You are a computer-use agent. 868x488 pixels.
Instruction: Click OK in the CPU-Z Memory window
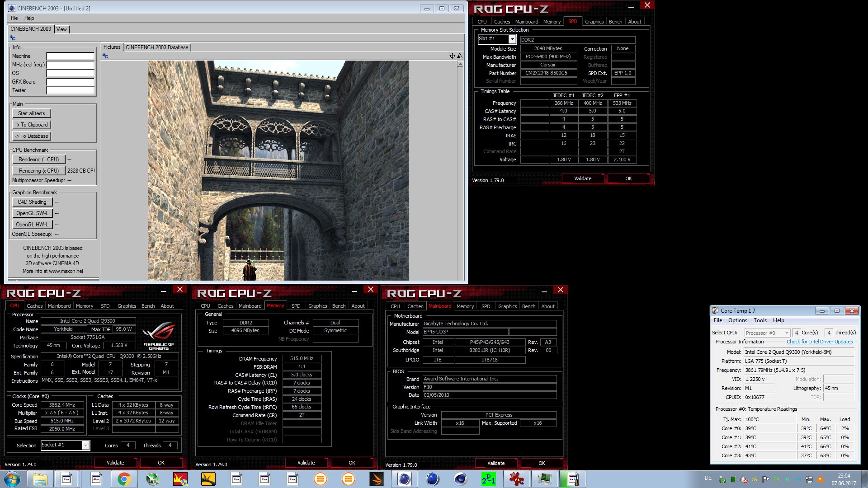click(x=352, y=463)
